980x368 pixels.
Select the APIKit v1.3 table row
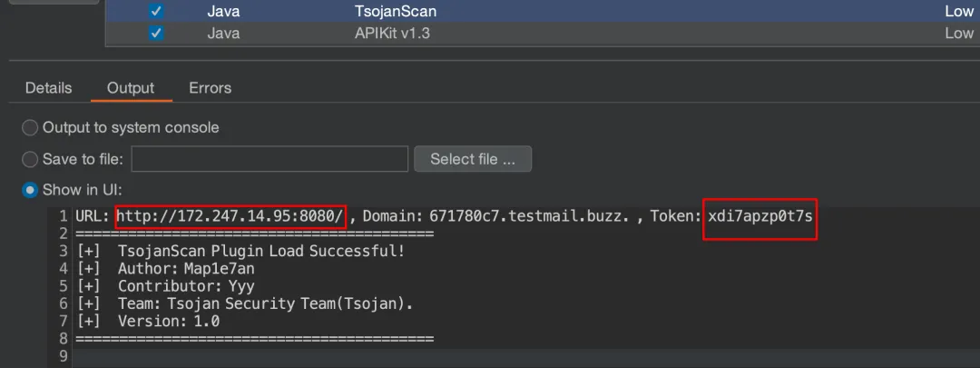tap(544, 34)
